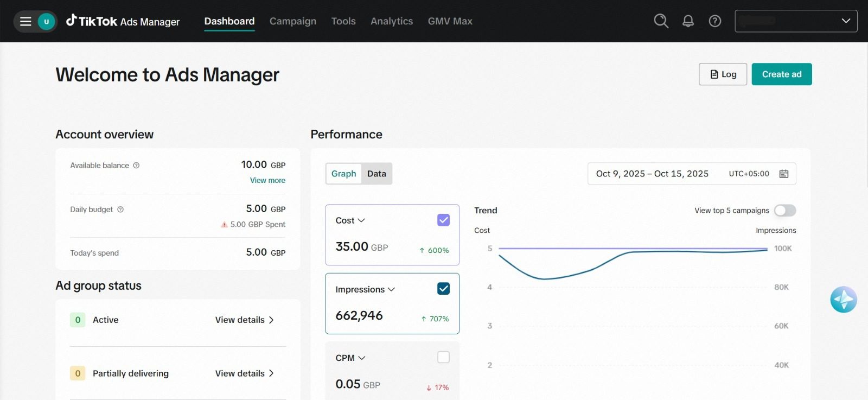Open the notifications bell
Screen dimensions: 868x400
[x=688, y=21]
